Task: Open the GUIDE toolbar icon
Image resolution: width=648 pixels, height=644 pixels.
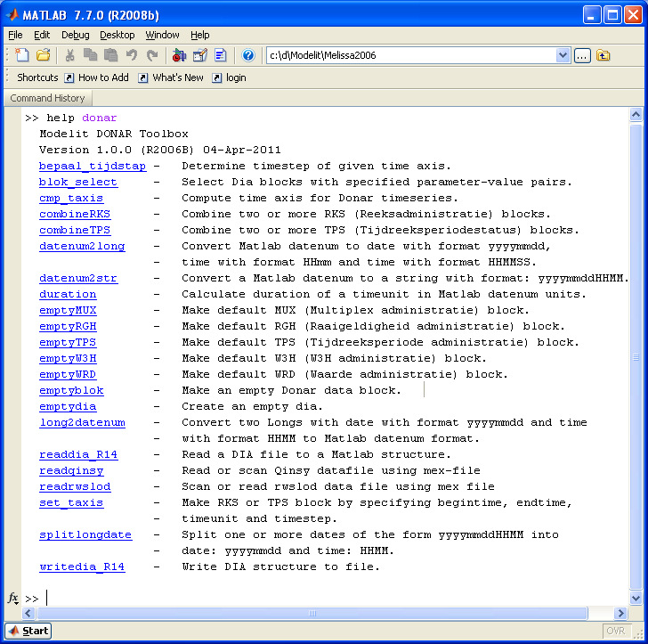Action: [200, 55]
